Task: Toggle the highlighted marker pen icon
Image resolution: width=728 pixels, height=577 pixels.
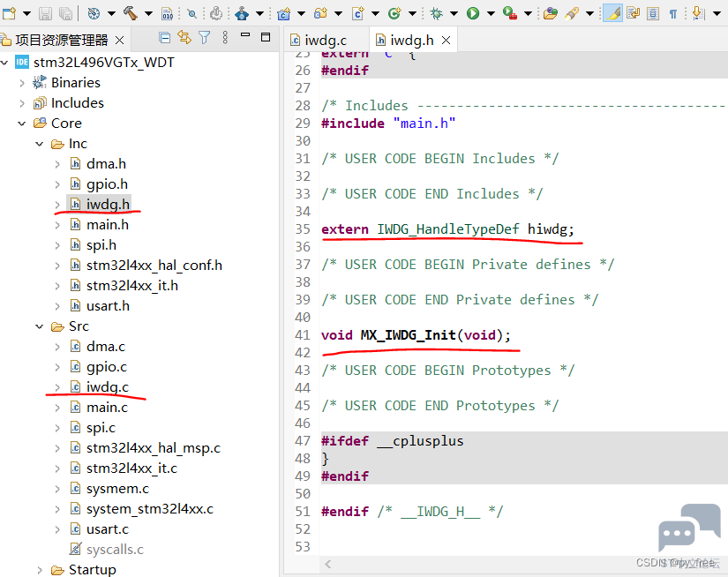Action: (x=613, y=13)
